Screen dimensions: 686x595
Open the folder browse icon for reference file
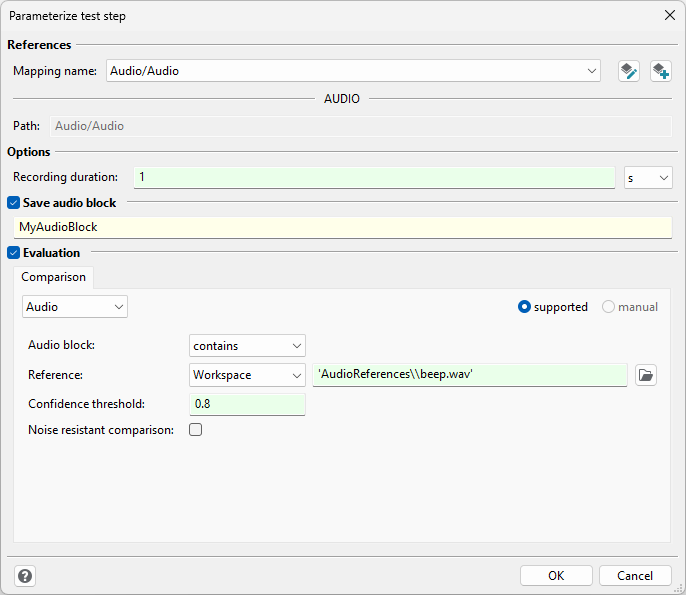coord(646,375)
